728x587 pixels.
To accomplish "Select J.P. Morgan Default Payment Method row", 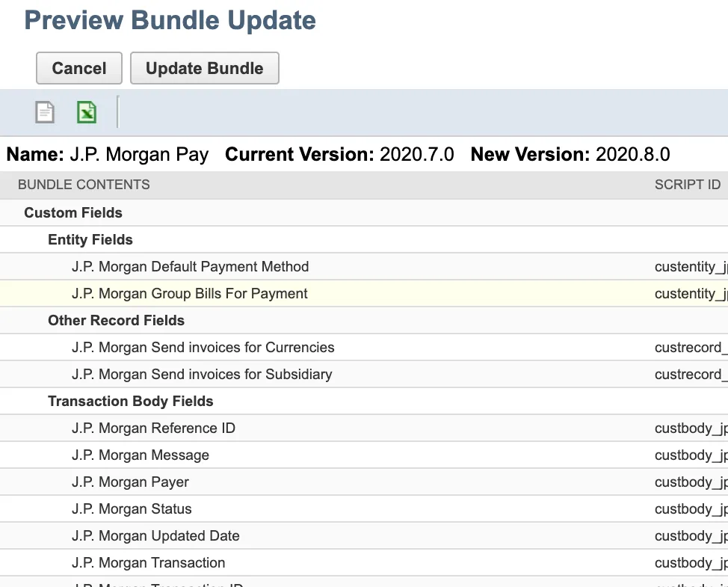I will tap(364, 266).
